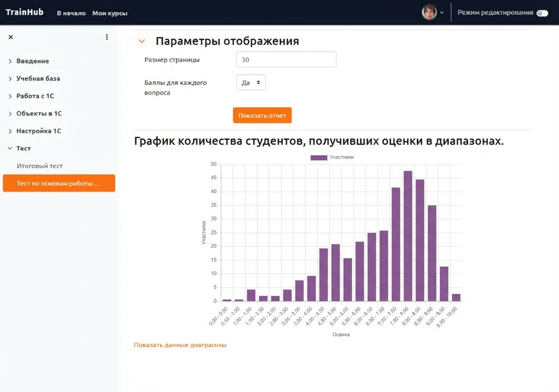The image size is (559, 392).
Task: Open В начало menu item
Action: click(71, 13)
